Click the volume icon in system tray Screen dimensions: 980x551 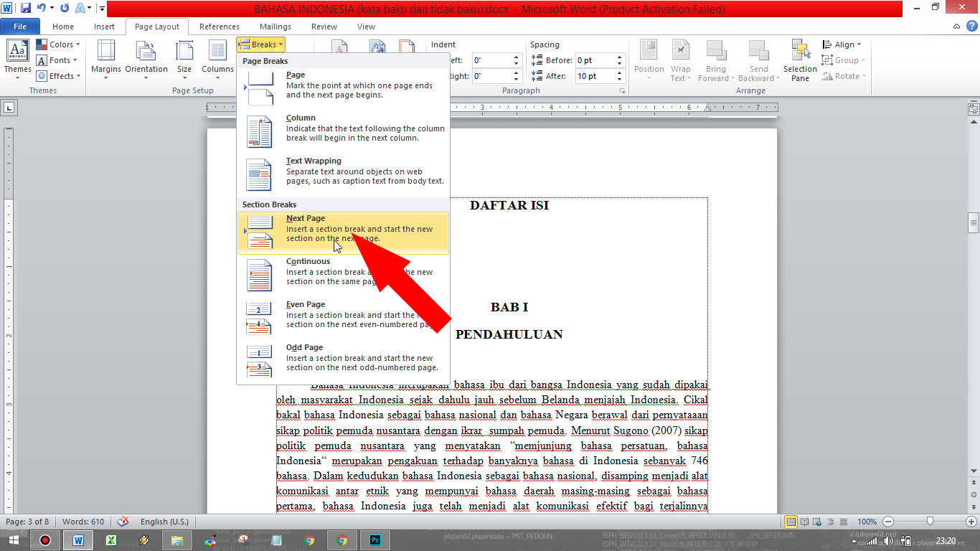889,541
